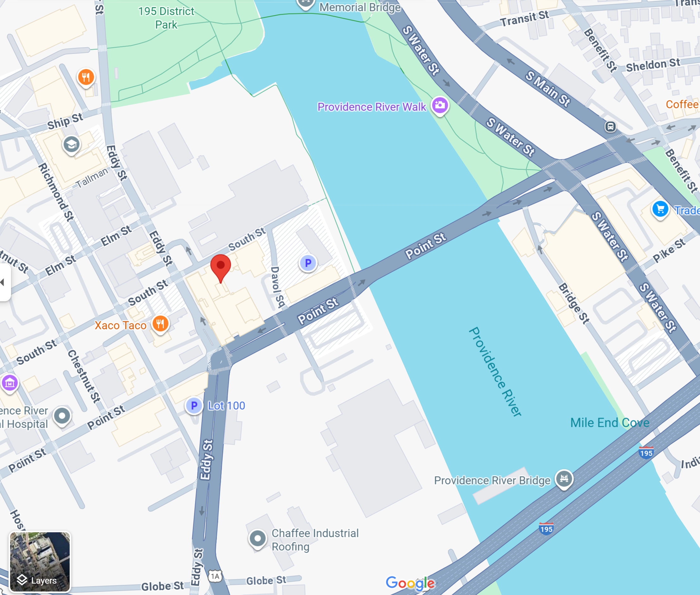700x595 pixels.
Task: Click the Trader shopping cart icon
Action: pyautogui.click(x=660, y=210)
